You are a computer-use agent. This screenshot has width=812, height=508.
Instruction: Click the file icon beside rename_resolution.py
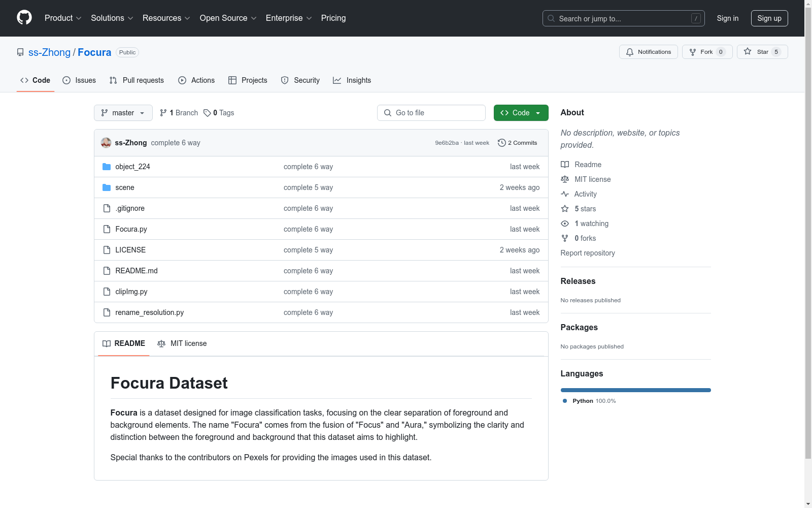coord(107,312)
